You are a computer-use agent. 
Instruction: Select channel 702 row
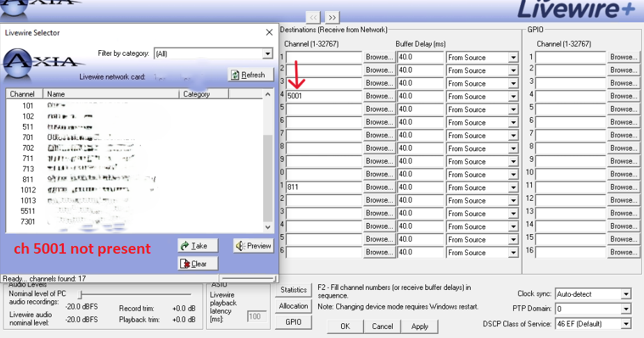click(134, 148)
